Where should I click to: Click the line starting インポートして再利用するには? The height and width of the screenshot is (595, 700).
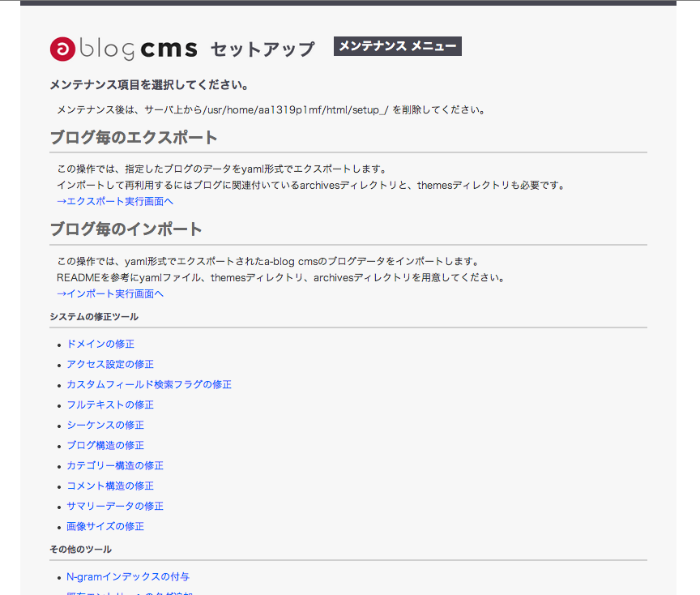[311, 186]
